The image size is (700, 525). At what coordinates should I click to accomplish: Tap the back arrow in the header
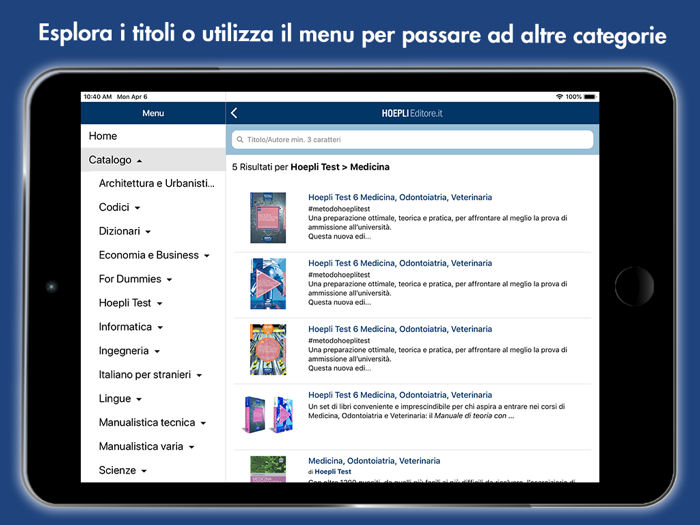click(x=234, y=113)
